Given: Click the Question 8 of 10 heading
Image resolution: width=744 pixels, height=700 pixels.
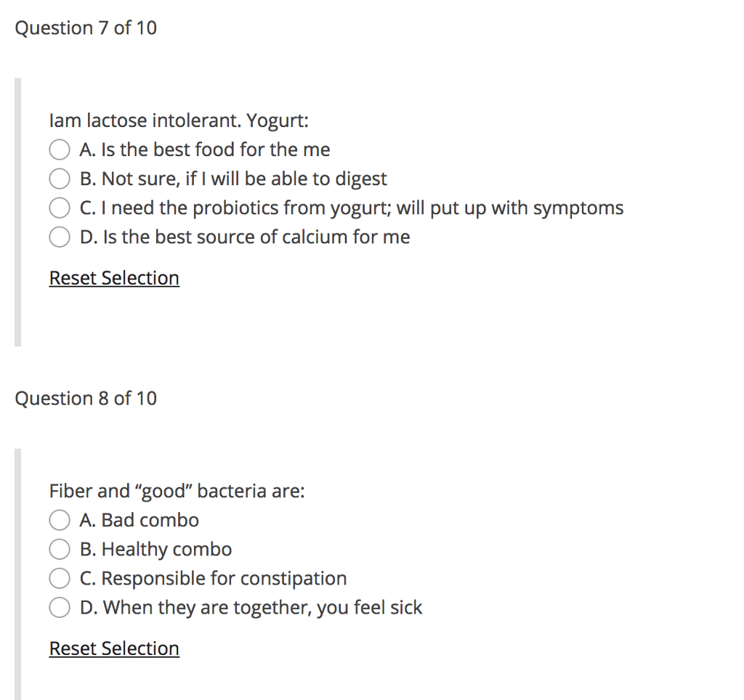Looking at the screenshot, I should point(85,398).
